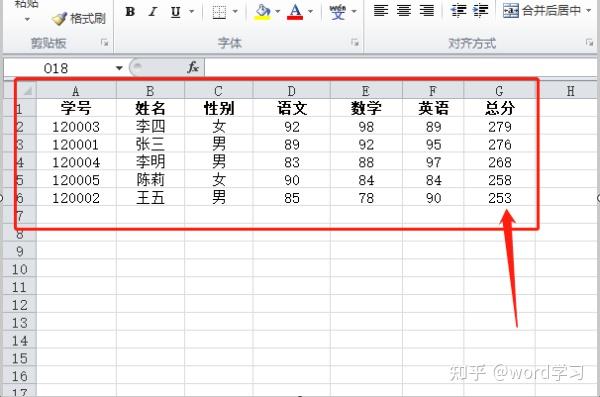This screenshot has height=397, width=600.
Task: Select name cell 陈莉
Action: (x=150, y=180)
